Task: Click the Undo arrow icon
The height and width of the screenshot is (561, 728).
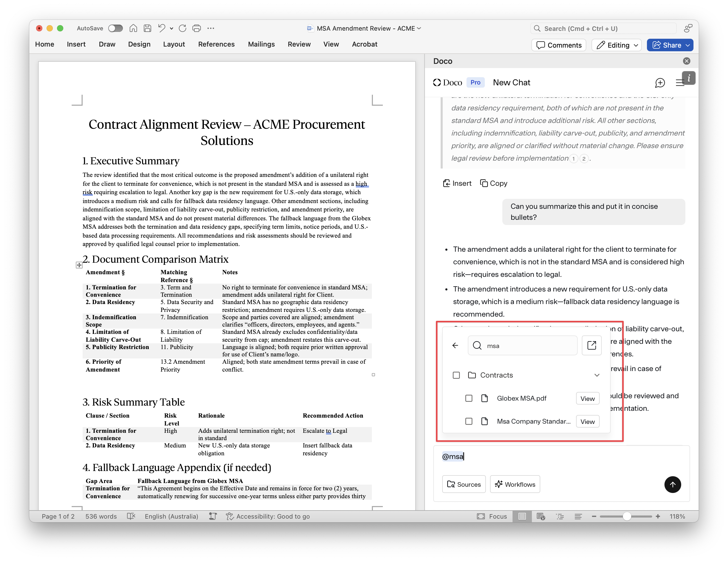Action: (x=162, y=28)
